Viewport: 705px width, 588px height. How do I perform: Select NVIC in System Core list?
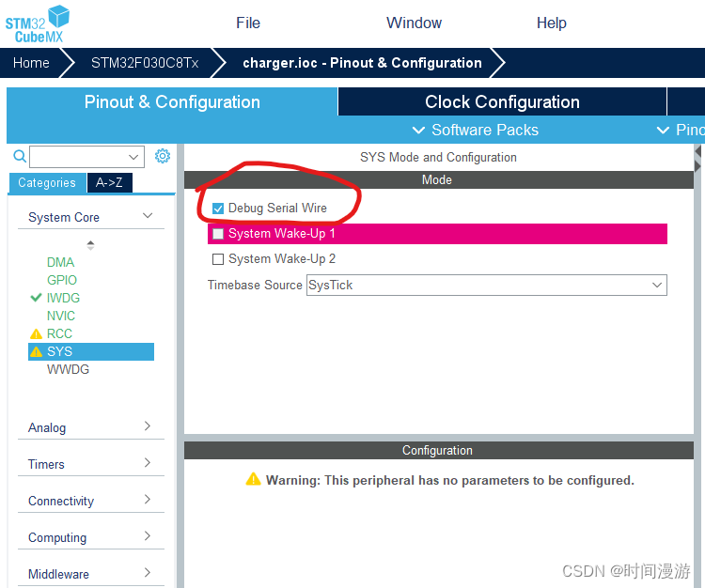61,316
